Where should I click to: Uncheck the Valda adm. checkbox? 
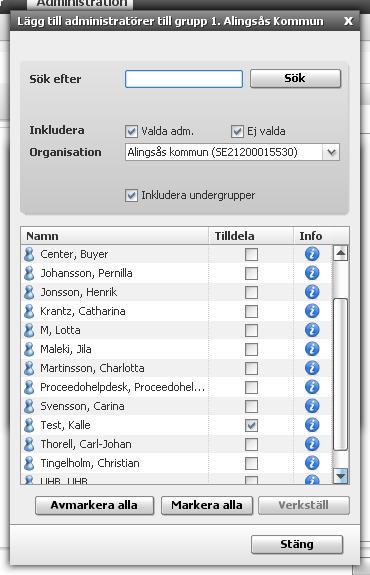(131, 131)
